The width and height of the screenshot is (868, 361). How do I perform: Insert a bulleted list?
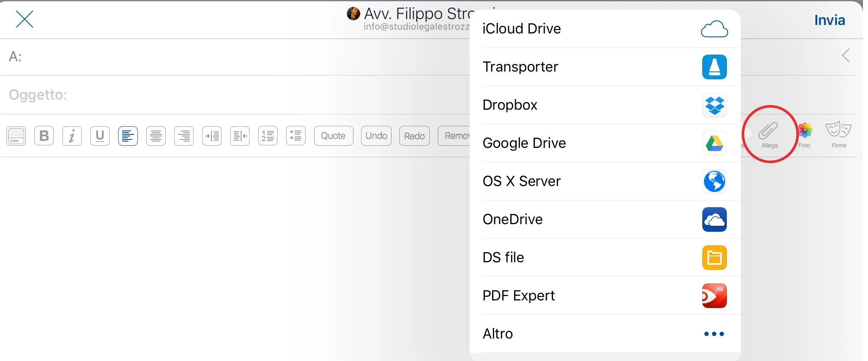click(x=296, y=136)
